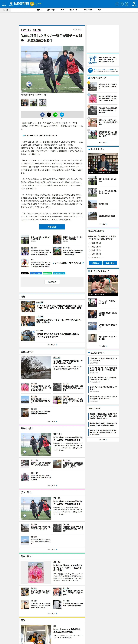Click the small B!ブックマーク button
The image size is (138, 644).
(59, 273)
